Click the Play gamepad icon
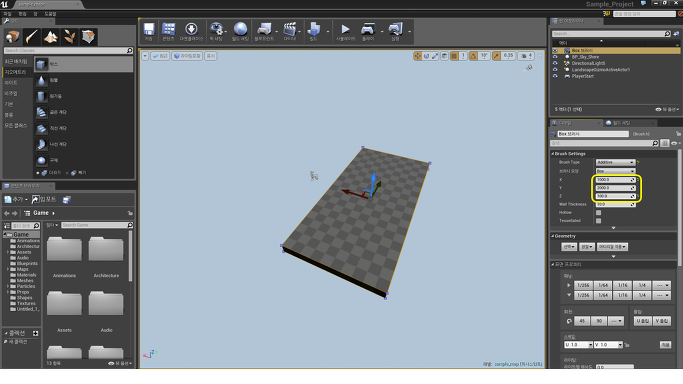 click(x=368, y=31)
